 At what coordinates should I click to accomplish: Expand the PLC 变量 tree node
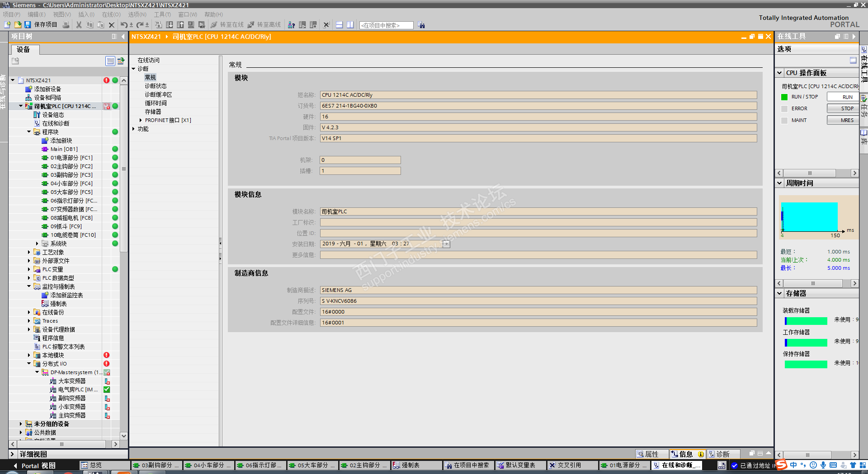click(29, 269)
